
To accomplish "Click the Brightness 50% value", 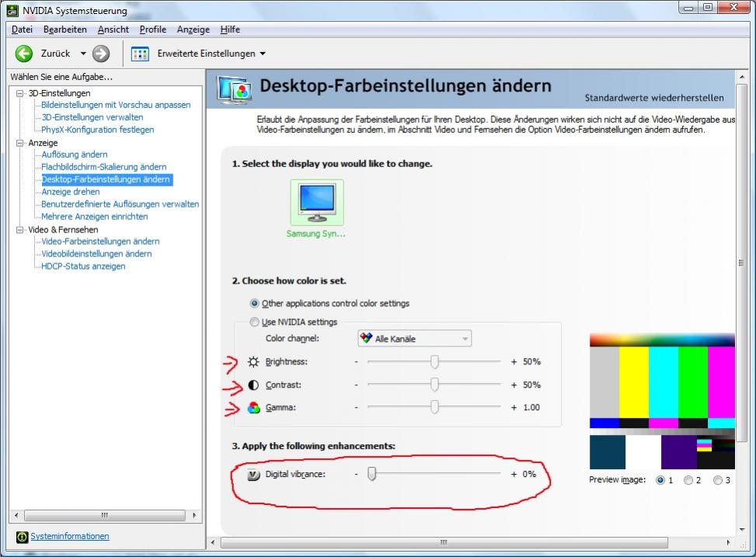I will [531, 362].
